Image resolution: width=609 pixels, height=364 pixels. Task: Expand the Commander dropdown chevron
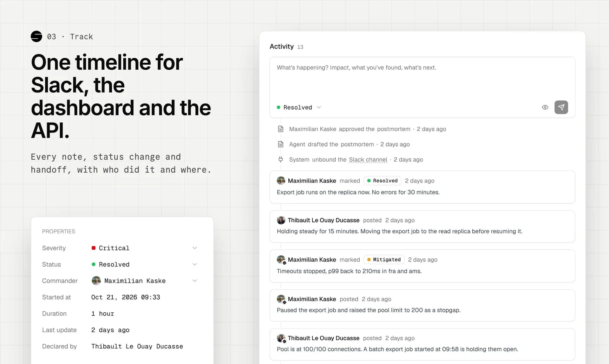pos(195,281)
